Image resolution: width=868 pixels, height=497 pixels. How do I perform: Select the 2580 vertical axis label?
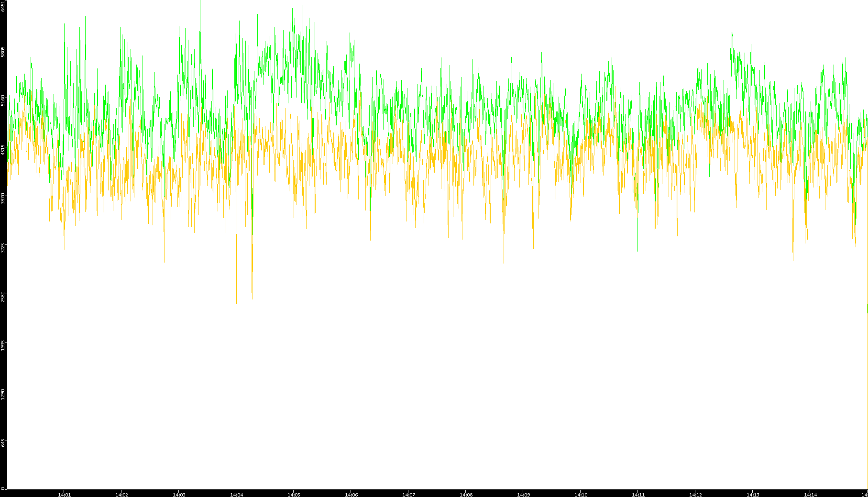(3, 296)
